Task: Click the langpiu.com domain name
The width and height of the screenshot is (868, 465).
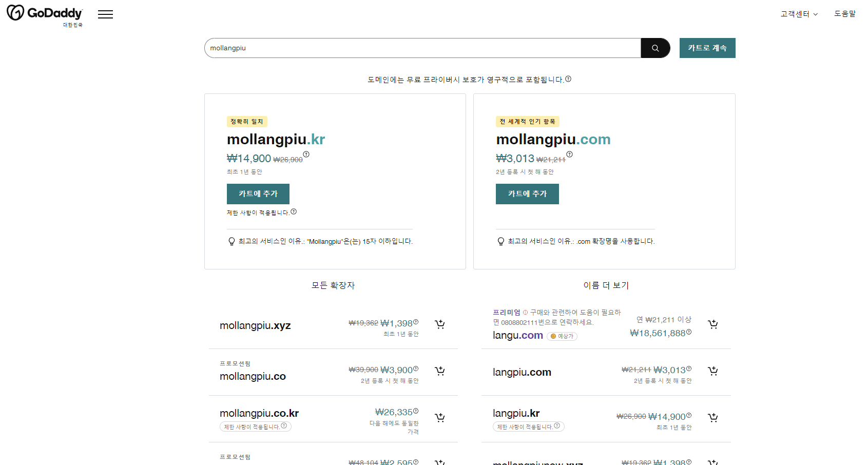Action: pos(522,372)
